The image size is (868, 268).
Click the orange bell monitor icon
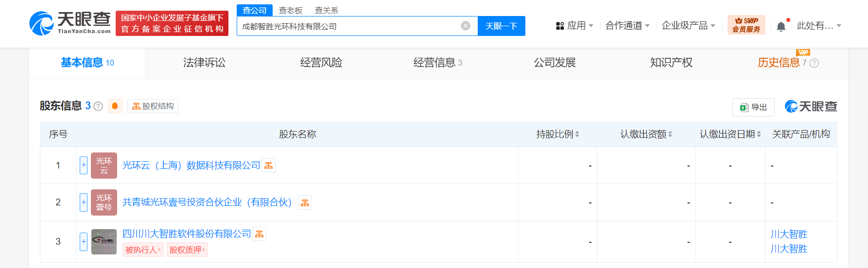point(115,106)
